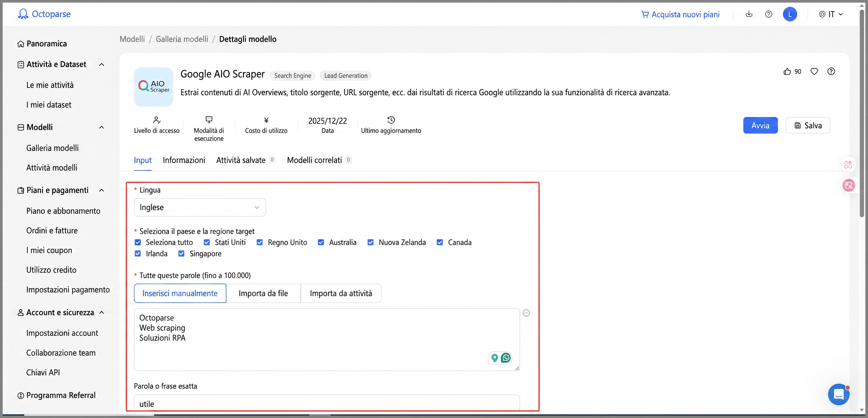Open I miei dataset
The height and width of the screenshot is (418, 868).
[x=49, y=105]
